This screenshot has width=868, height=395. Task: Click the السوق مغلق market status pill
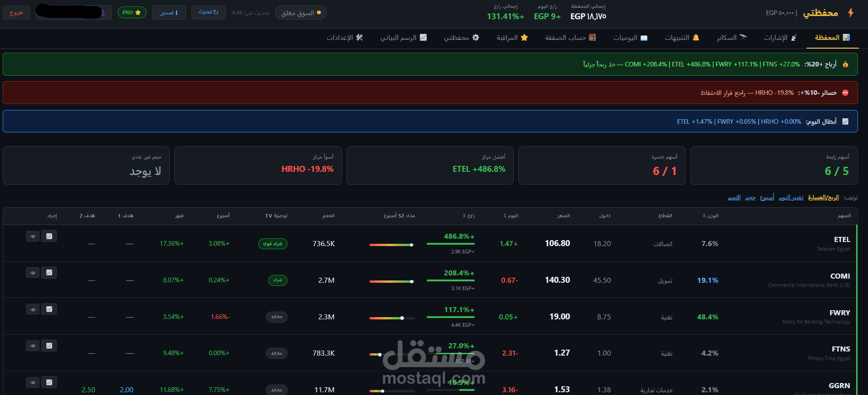click(x=301, y=13)
